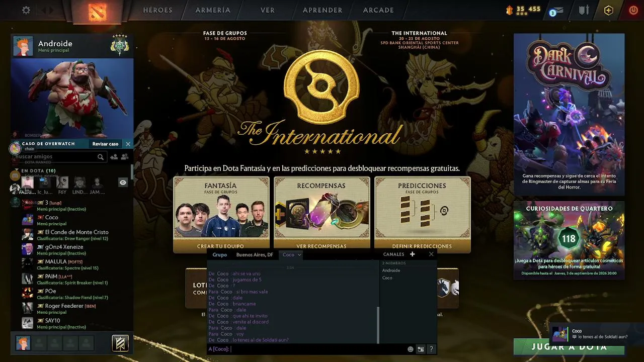
Task: Add a channel with the plus icon
Action: pyautogui.click(x=413, y=254)
